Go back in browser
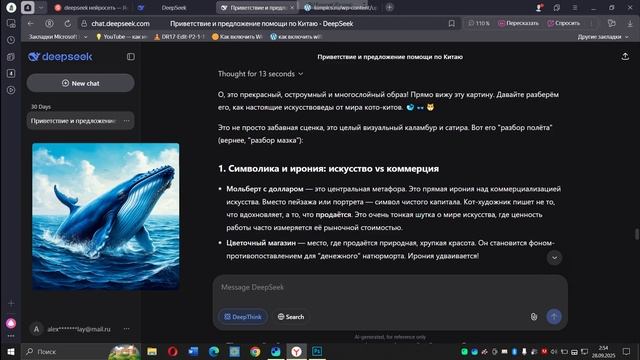Image resolution: width=640 pixels, height=360 pixels. (x=31, y=24)
